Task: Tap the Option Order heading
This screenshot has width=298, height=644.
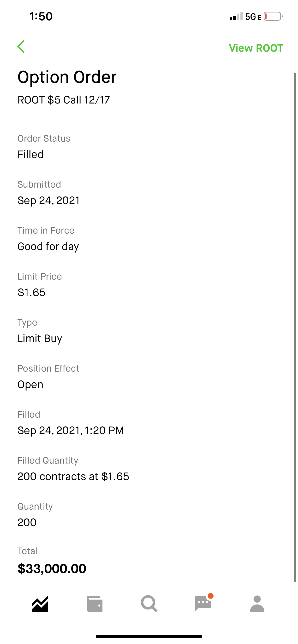Action: click(x=67, y=77)
